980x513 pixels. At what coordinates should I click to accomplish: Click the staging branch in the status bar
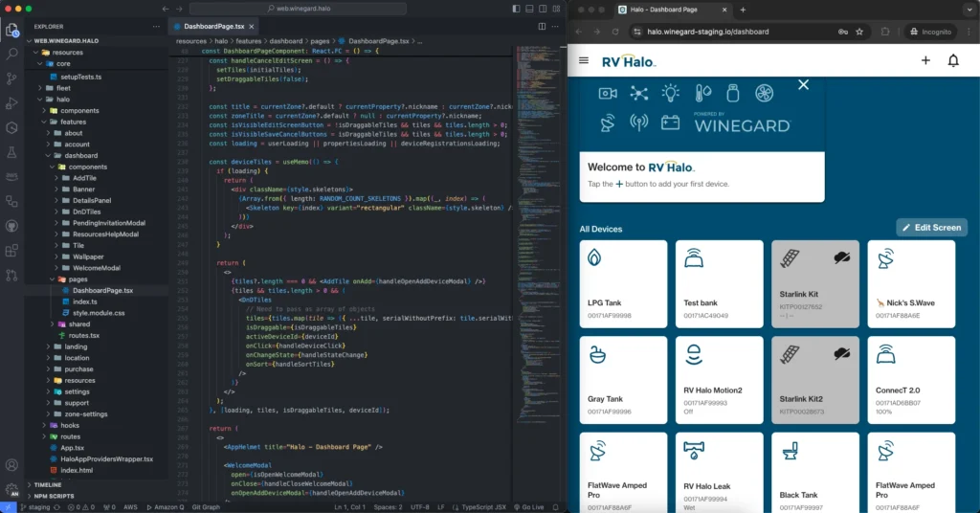[x=35, y=507]
